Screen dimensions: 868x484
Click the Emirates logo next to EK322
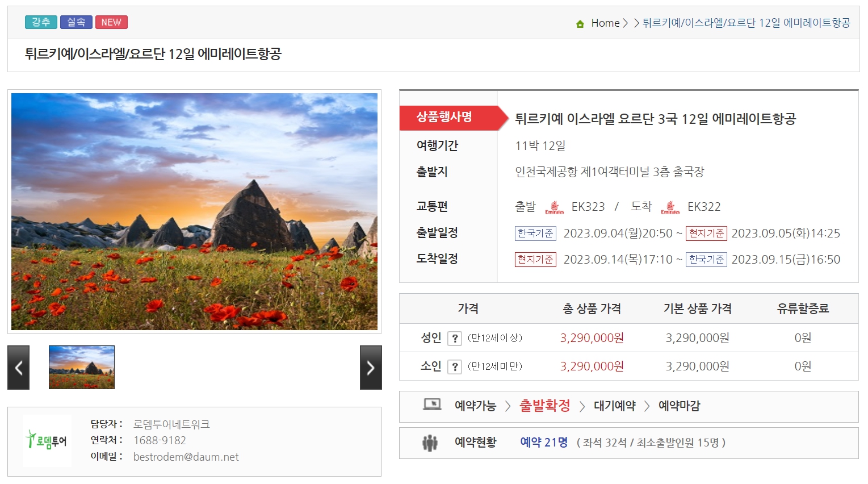coord(670,207)
